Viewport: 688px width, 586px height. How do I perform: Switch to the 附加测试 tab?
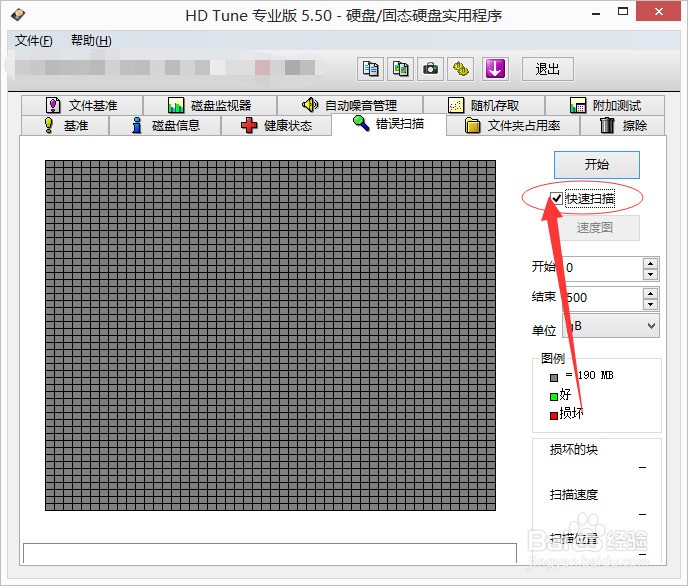click(605, 105)
